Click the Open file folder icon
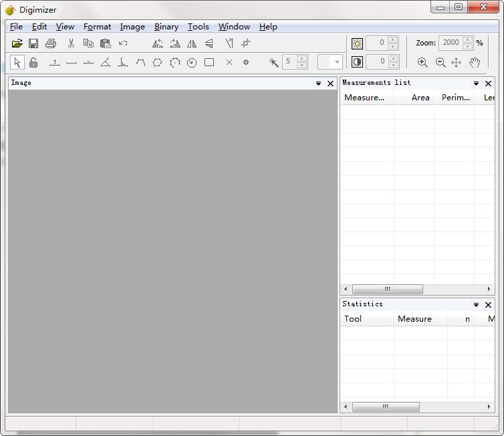 tap(17, 43)
